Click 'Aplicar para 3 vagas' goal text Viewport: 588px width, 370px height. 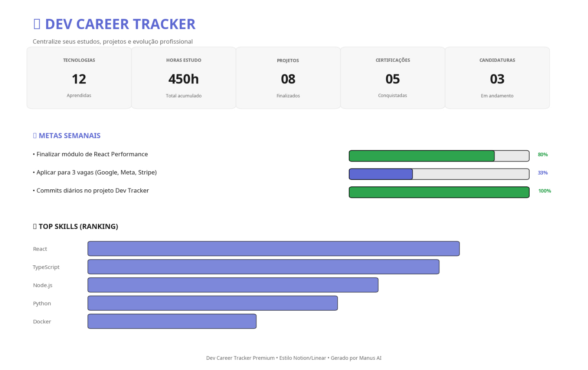95,173
